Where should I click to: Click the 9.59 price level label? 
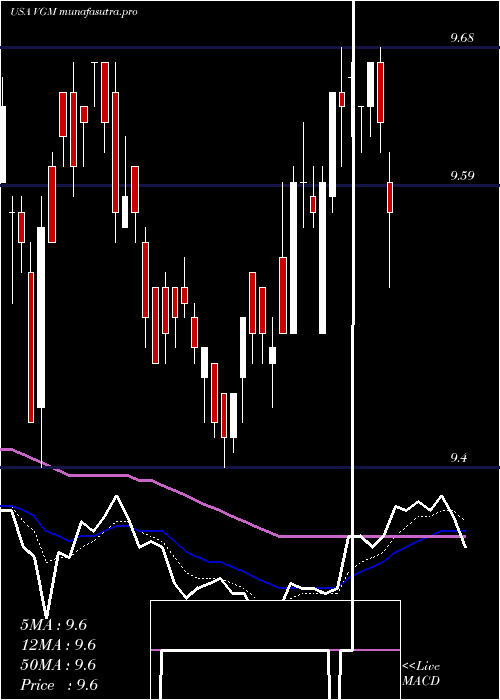point(462,175)
